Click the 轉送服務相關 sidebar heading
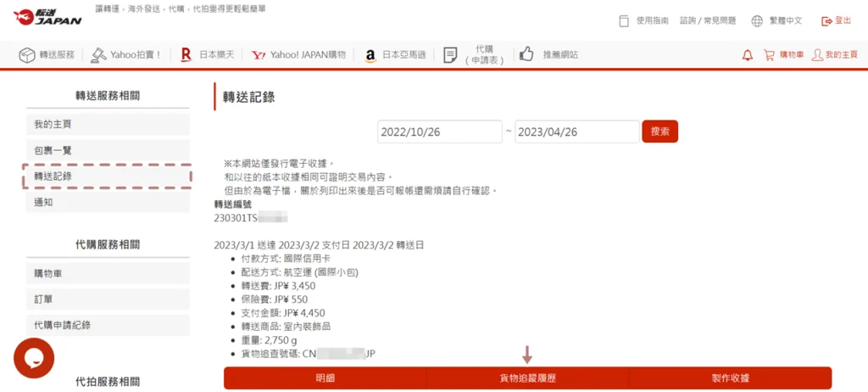The height and width of the screenshot is (392, 868). (108, 95)
